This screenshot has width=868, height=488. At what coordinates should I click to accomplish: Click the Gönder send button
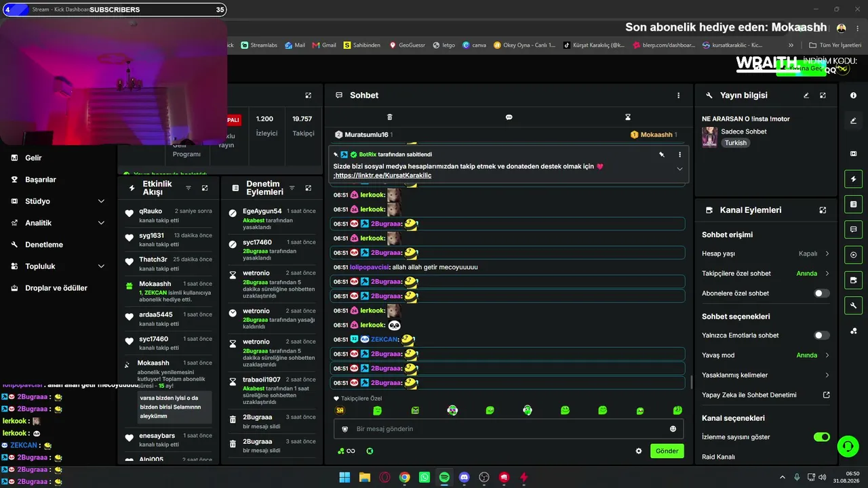pos(667,451)
